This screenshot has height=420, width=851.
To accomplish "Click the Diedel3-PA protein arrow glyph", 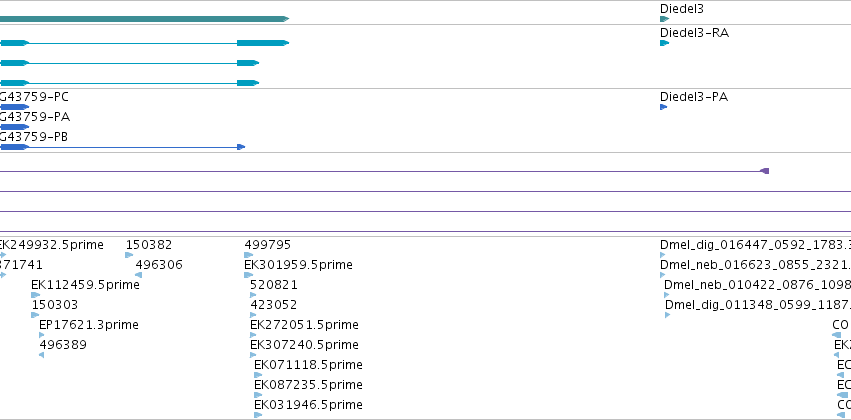I will pos(663,107).
